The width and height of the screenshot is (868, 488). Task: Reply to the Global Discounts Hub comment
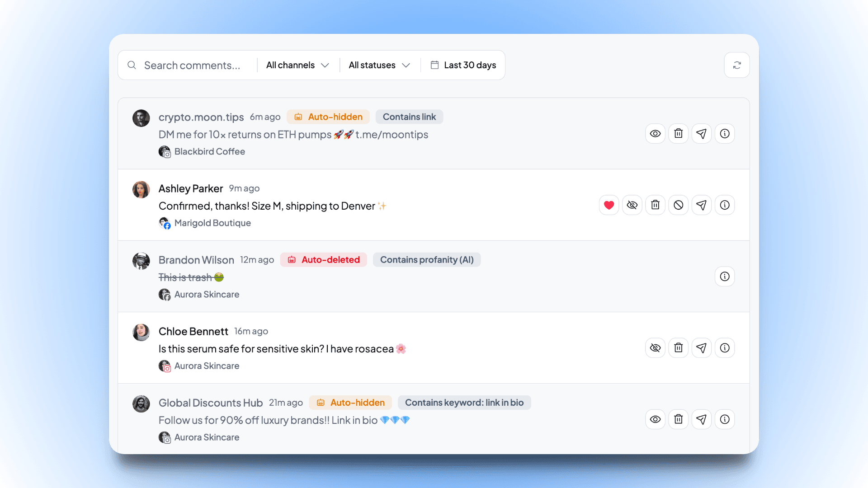click(702, 419)
